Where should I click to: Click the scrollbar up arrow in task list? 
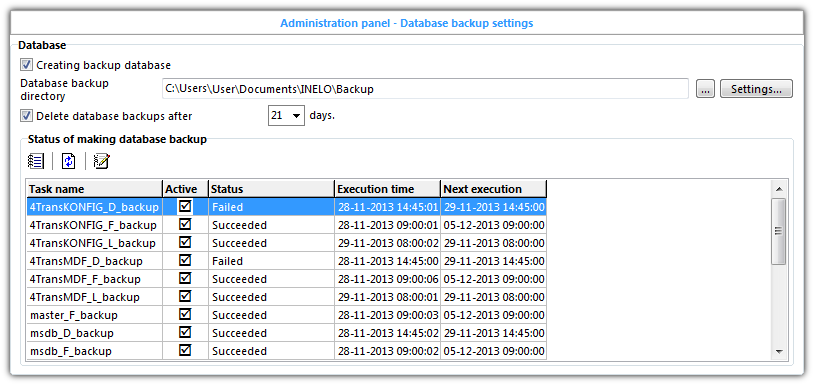[778, 189]
